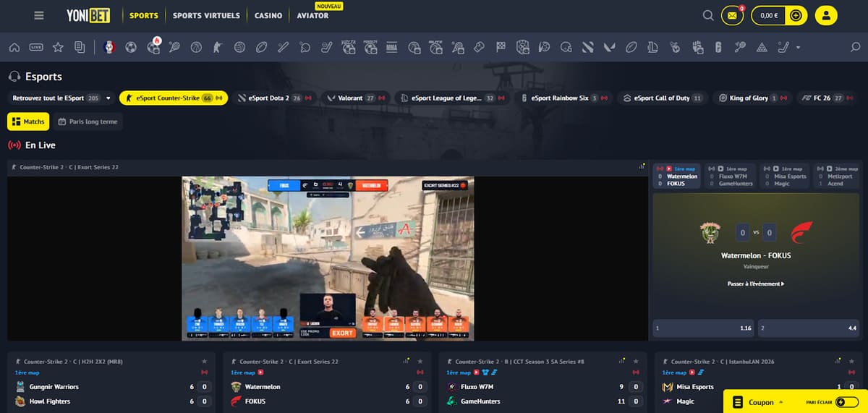Select the Dota 2 icon in sports bar
The height and width of the screenshot is (413, 868).
(x=587, y=48)
